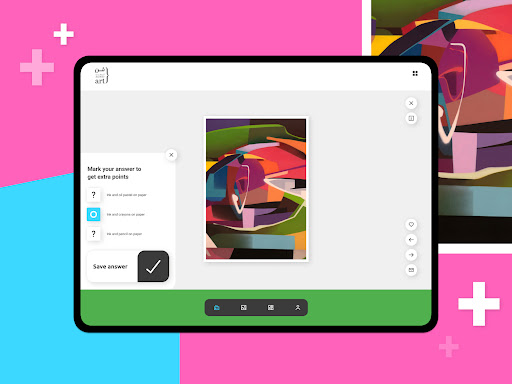
Task: Close the artwork viewer with top X
Action: coord(411,103)
